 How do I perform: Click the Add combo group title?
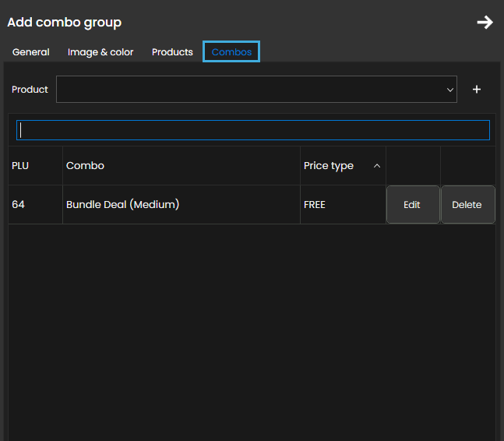click(65, 23)
